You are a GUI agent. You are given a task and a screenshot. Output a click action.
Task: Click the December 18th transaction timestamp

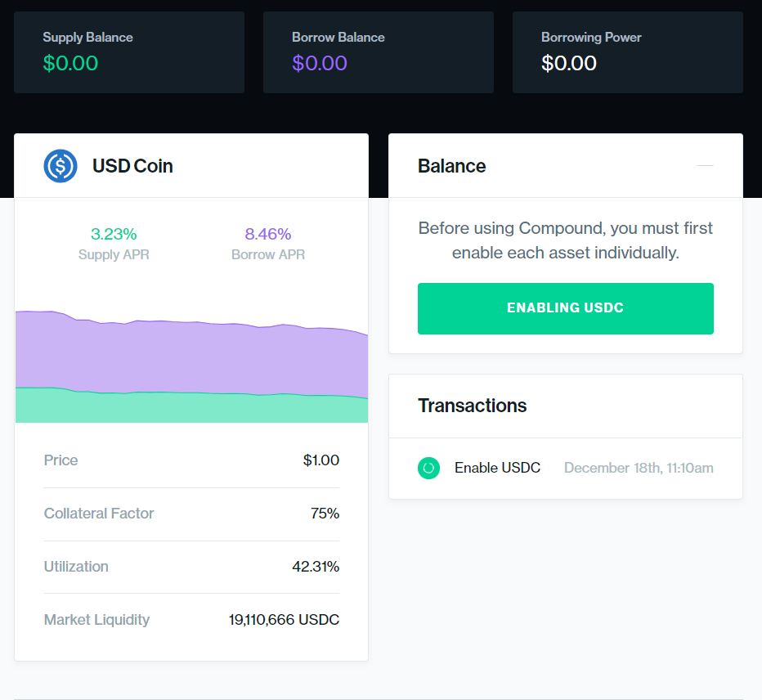[x=639, y=468]
